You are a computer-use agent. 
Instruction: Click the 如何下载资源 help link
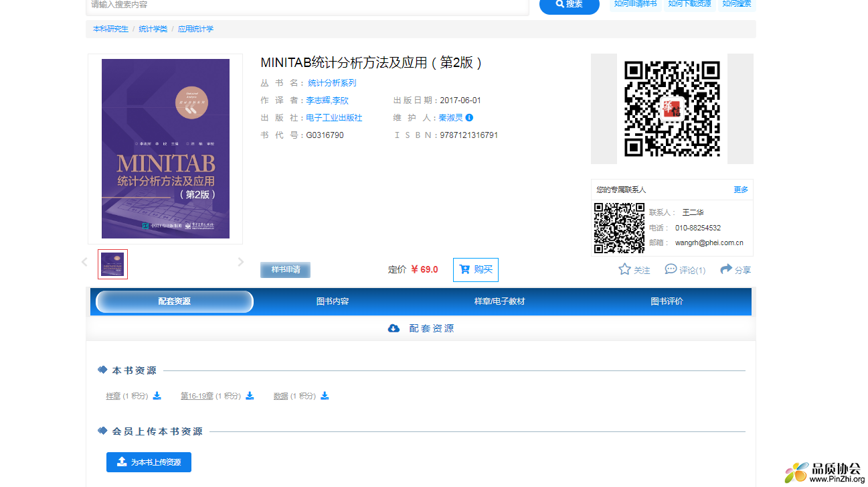(x=689, y=5)
